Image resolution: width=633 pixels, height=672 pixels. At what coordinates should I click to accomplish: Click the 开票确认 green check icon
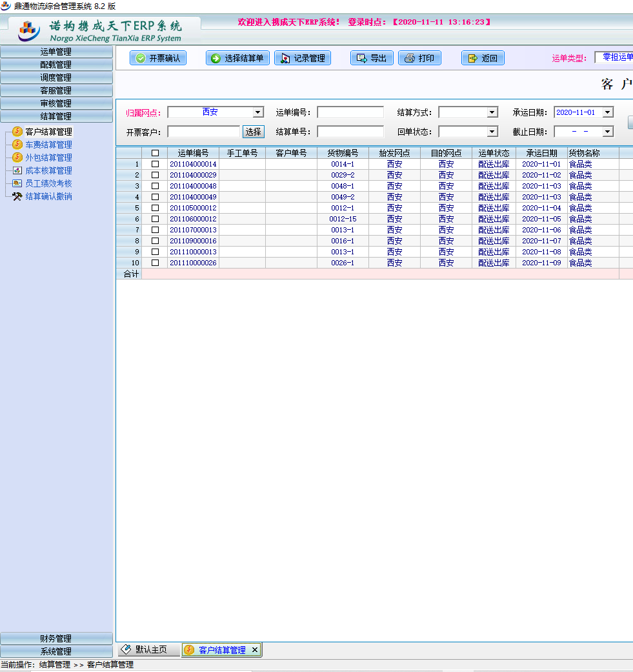pos(141,58)
